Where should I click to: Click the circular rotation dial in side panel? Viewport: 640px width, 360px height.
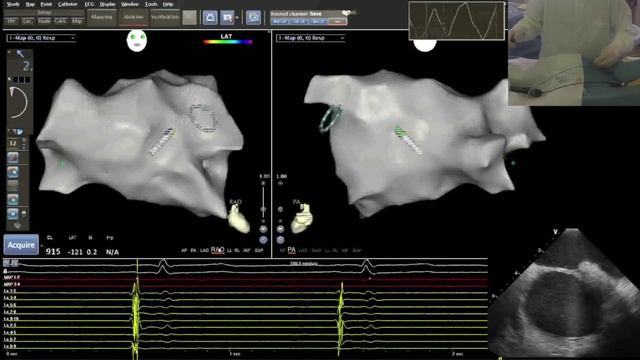tap(18, 102)
